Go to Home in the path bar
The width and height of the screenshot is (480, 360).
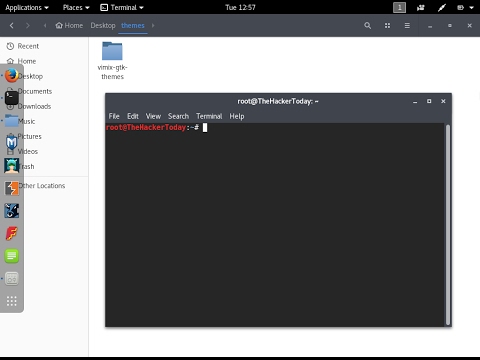point(69,26)
